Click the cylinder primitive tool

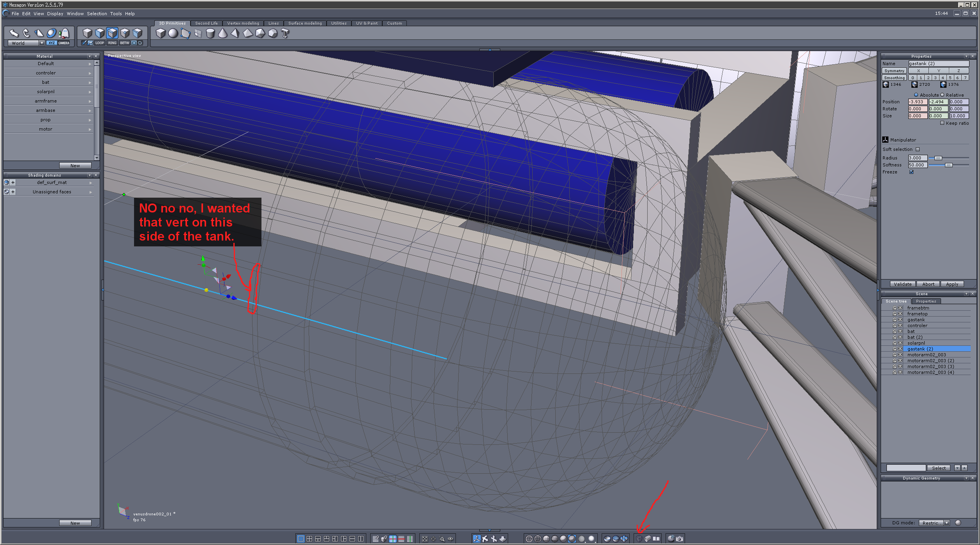pos(210,34)
